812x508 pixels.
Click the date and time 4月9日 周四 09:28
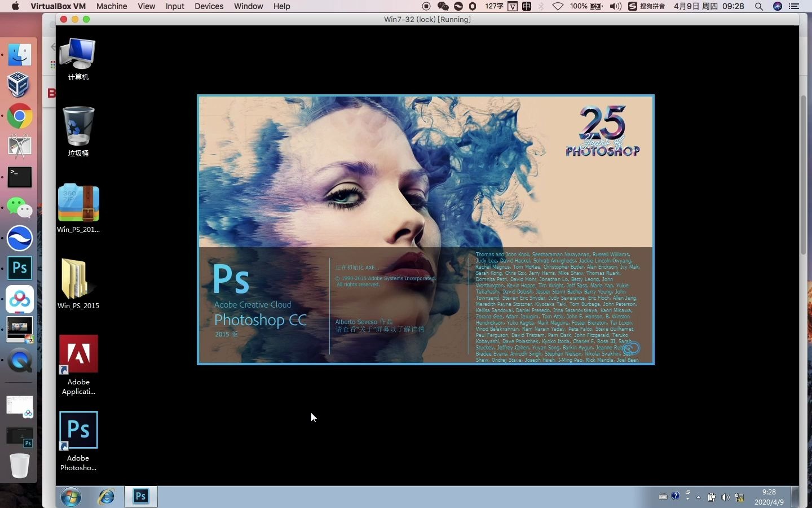(709, 6)
